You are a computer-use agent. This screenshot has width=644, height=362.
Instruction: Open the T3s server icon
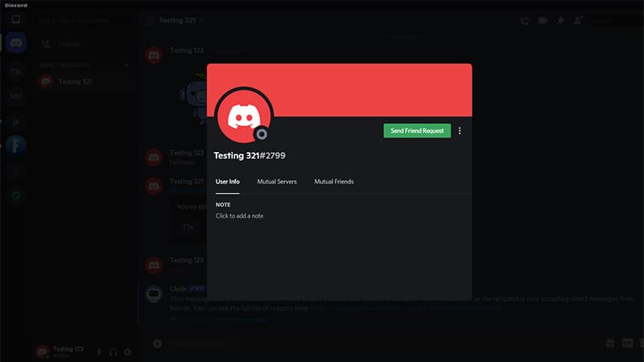pos(16,72)
